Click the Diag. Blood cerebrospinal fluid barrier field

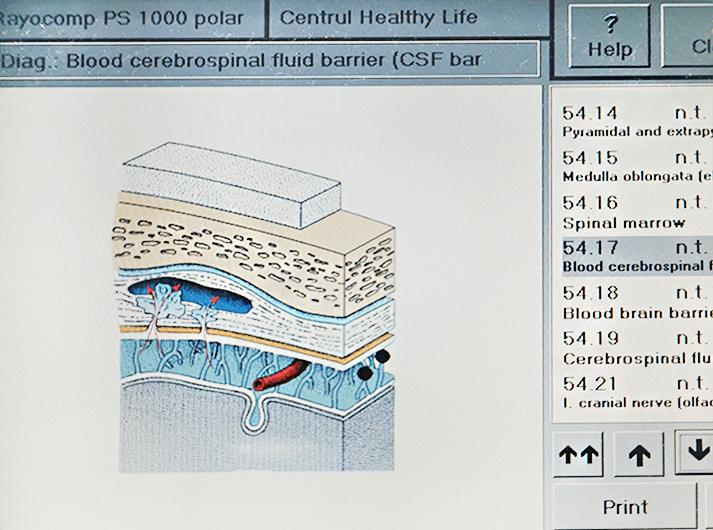(268, 60)
